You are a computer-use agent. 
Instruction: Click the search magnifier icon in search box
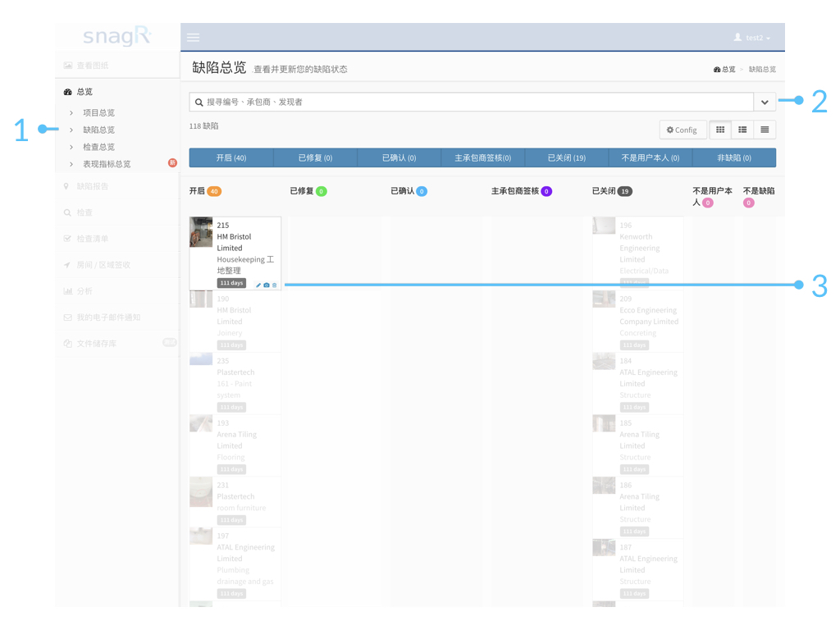(x=199, y=103)
